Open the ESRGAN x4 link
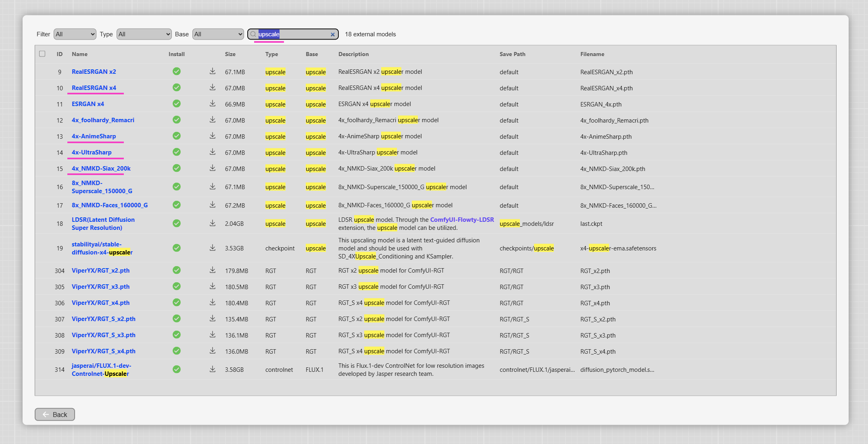 click(x=88, y=104)
